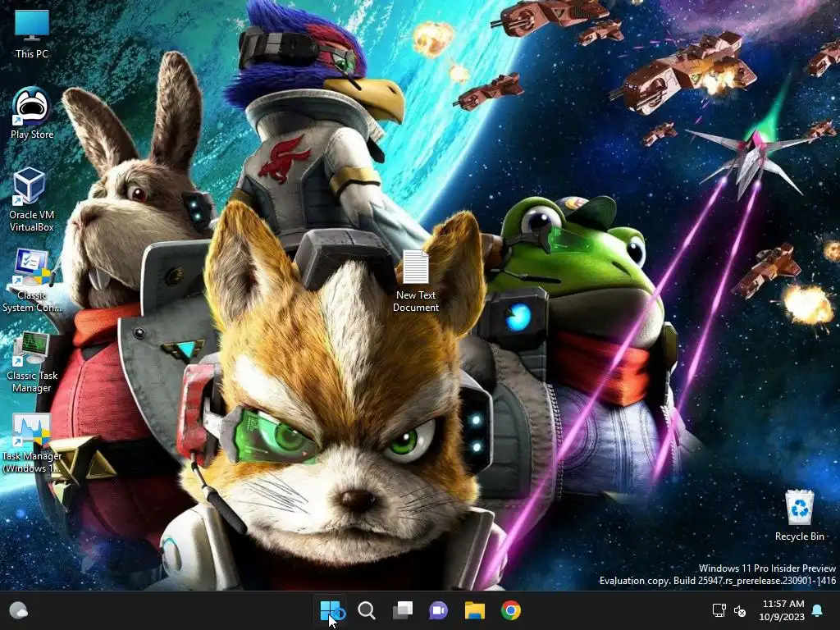The image size is (840, 630).
Task: Open the clock and date flyout
Action: [782, 610]
